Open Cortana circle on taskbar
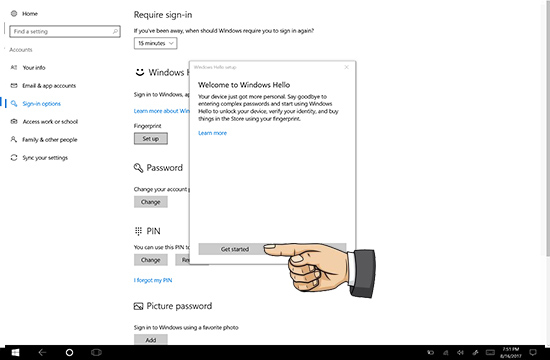This screenshot has height=360, width=550. coord(69,352)
